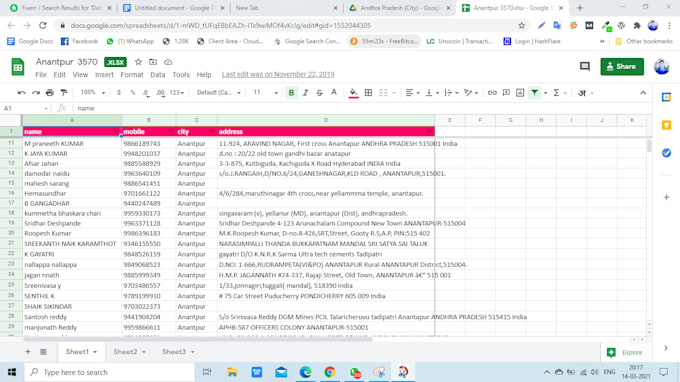
Task: Toggle strikethrough formatting
Action: (320, 93)
